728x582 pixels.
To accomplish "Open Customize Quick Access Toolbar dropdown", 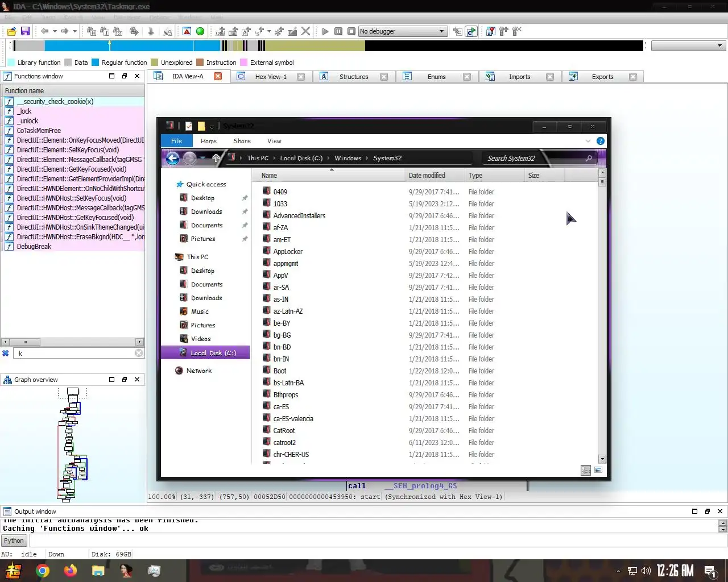I will 212,126.
